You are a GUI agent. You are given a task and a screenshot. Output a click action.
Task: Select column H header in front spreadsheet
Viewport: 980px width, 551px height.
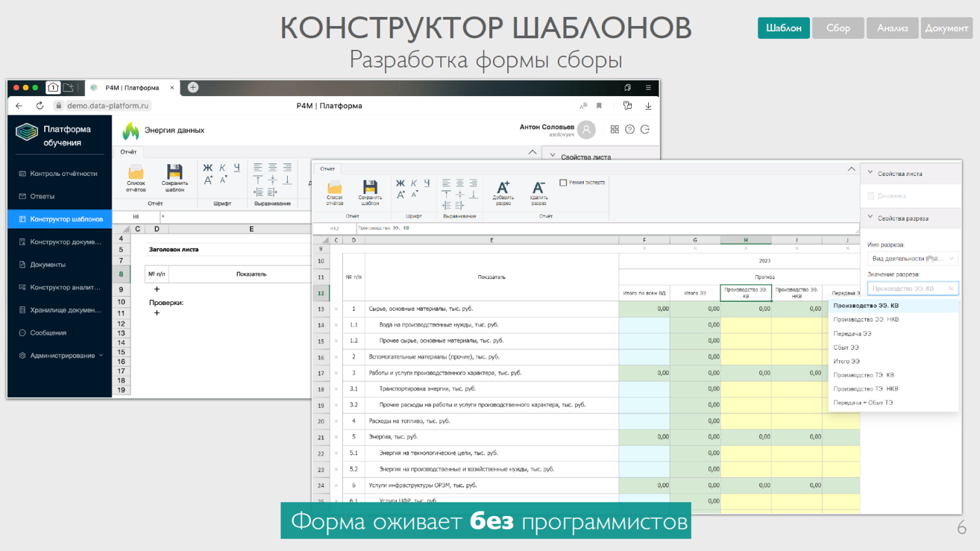746,240
